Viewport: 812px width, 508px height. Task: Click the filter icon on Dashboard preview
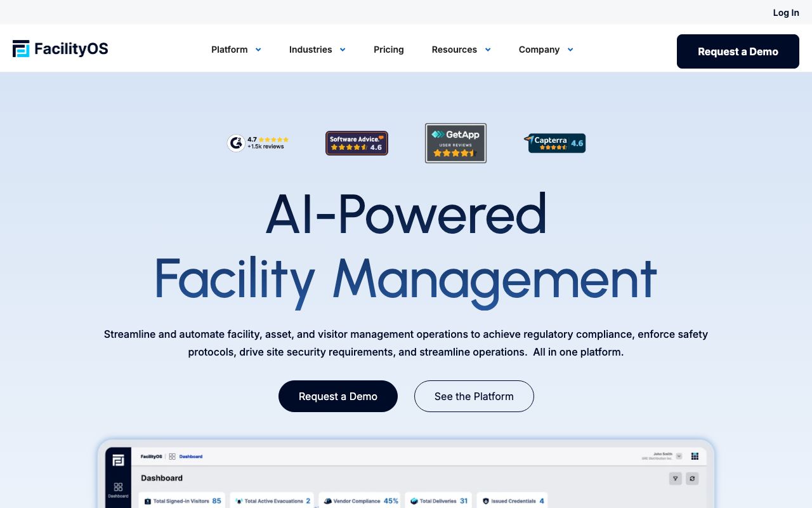pyautogui.click(x=675, y=479)
